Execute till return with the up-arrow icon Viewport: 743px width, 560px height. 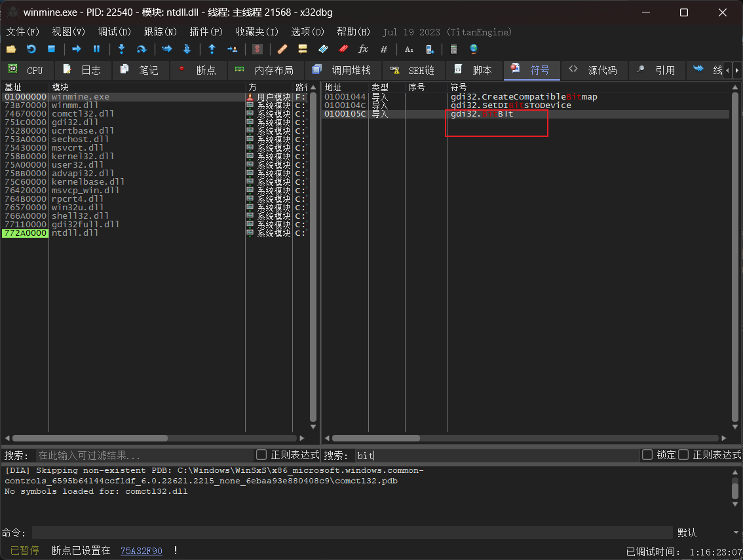click(212, 49)
